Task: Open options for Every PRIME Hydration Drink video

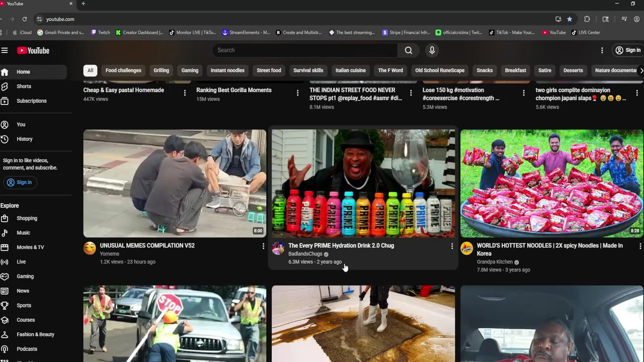Action: coord(452,246)
